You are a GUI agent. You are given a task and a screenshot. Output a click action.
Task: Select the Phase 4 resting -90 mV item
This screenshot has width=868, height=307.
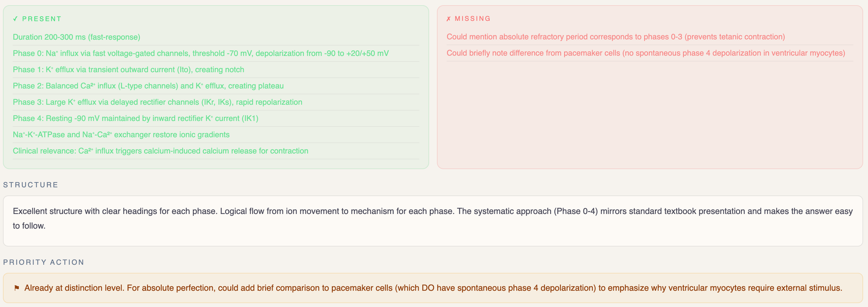click(x=135, y=118)
